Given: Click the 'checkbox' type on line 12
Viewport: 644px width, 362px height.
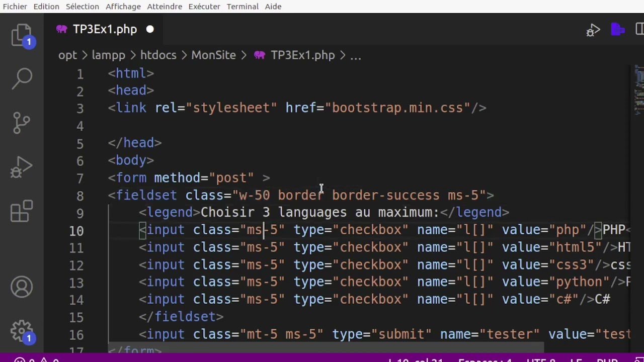Looking at the screenshot, I should pyautogui.click(x=370, y=265).
